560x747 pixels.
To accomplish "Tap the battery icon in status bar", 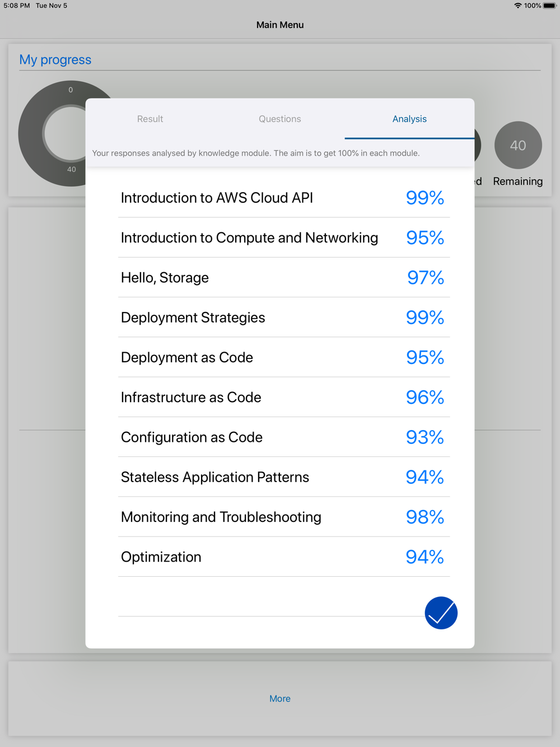I will (x=549, y=6).
